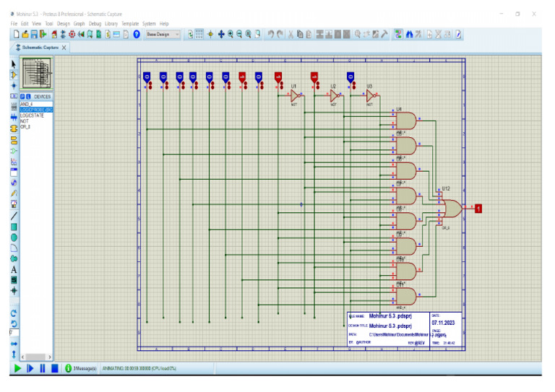Select the Generator Mode sine icon
Screen dimensions: 555x392
(x=14, y=183)
